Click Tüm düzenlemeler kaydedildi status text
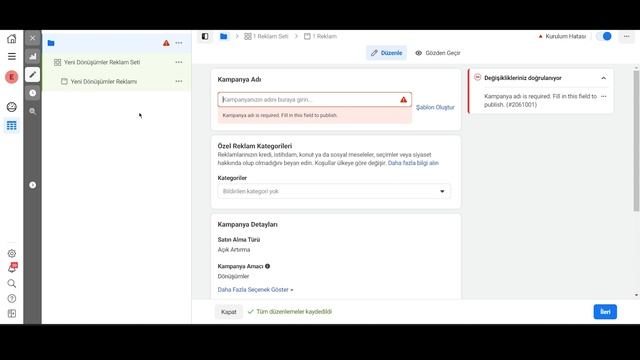 [x=294, y=311]
